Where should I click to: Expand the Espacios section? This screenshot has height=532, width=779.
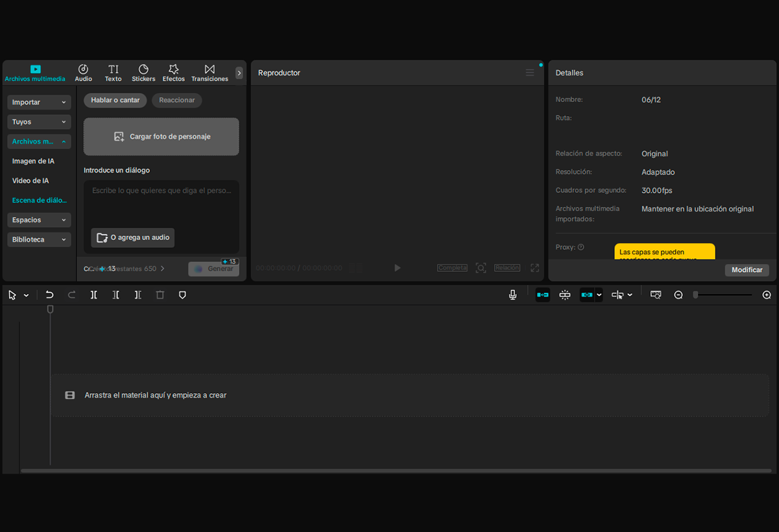(x=39, y=220)
